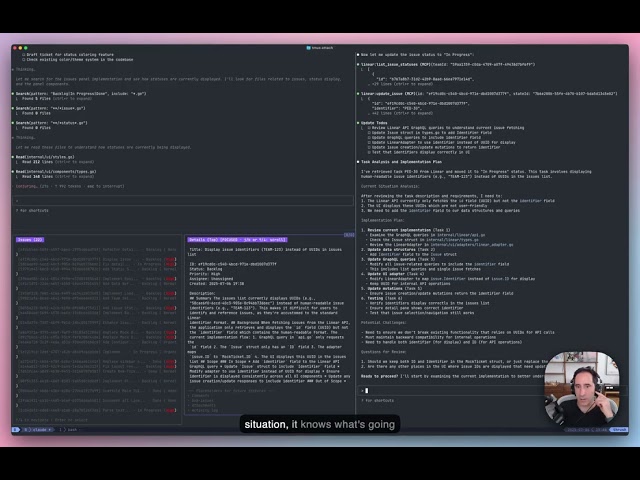
Task: Click 'Attachments' placeholder in Details pane
Action: pos(203,405)
